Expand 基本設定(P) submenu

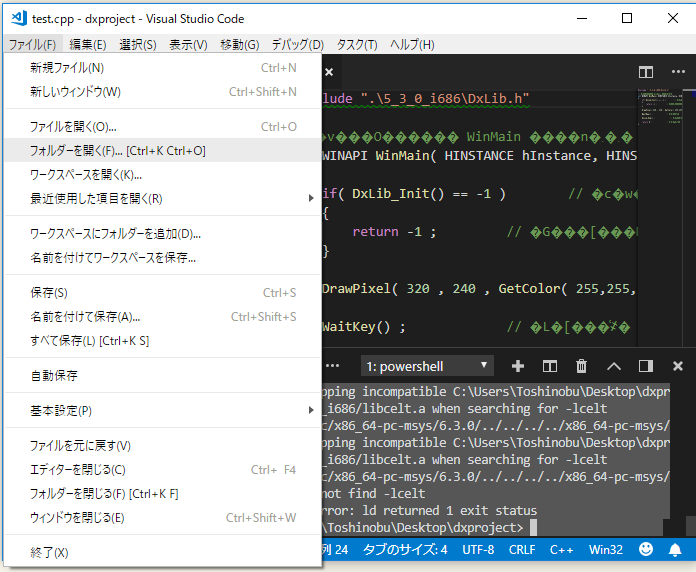162,410
